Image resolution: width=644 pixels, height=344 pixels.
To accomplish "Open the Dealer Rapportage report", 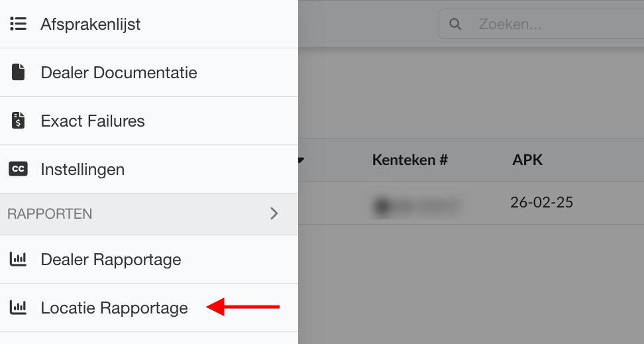I will pyautogui.click(x=111, y=259).
